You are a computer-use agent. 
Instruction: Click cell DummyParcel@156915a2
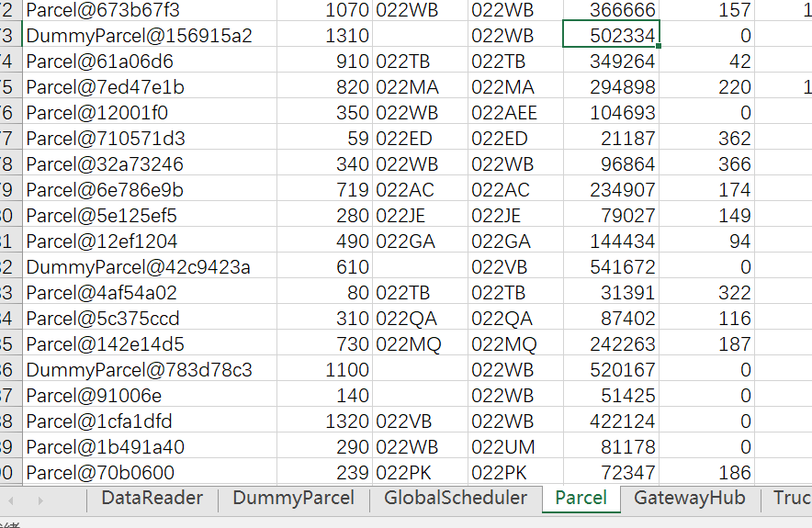(150, 34)
